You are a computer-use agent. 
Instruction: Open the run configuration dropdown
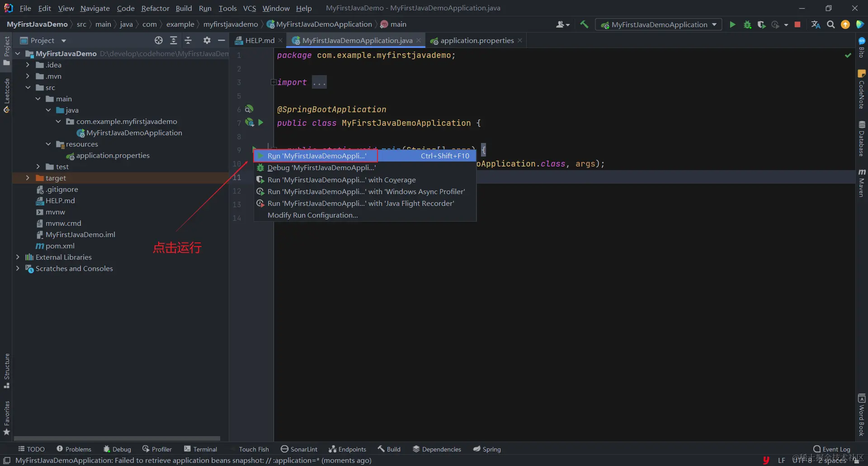[x=659, y=24]
